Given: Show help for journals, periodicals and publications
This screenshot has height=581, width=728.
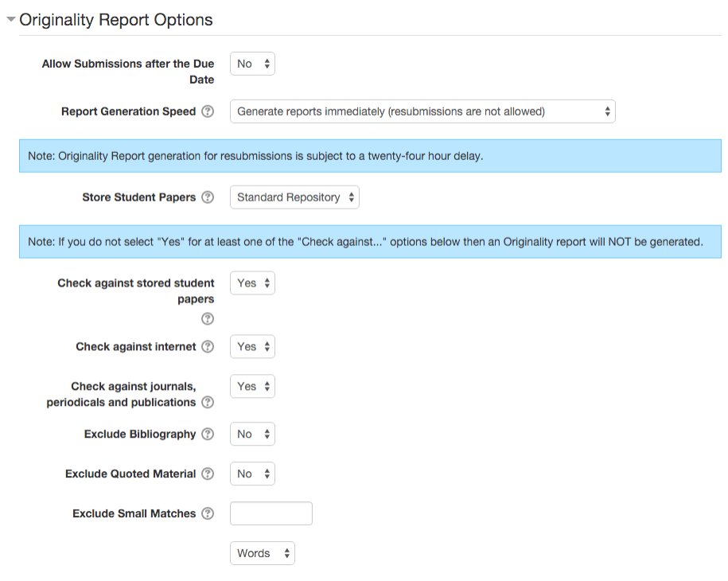Looking at the screenshot, I should (208, 402).
